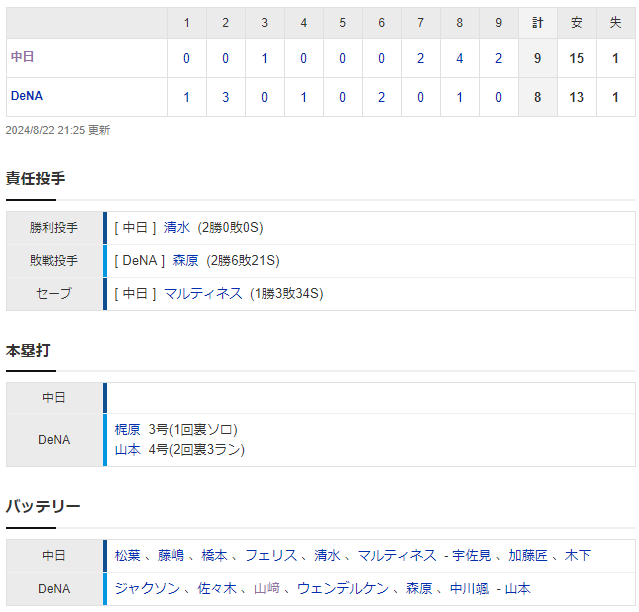This screenshot has height=612, width=639.
Task: Select DeNA 6th inning score 2
Action: click(x=381, y=97)
